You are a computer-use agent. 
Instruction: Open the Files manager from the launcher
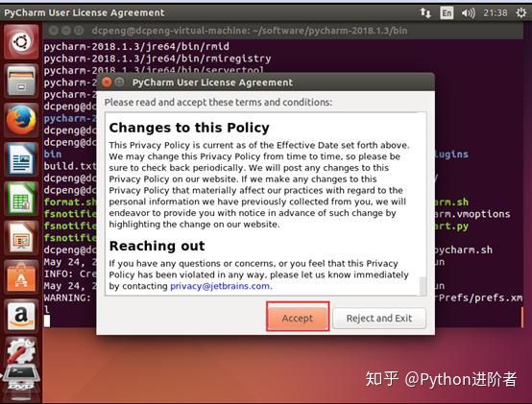[x=21, y=81]
